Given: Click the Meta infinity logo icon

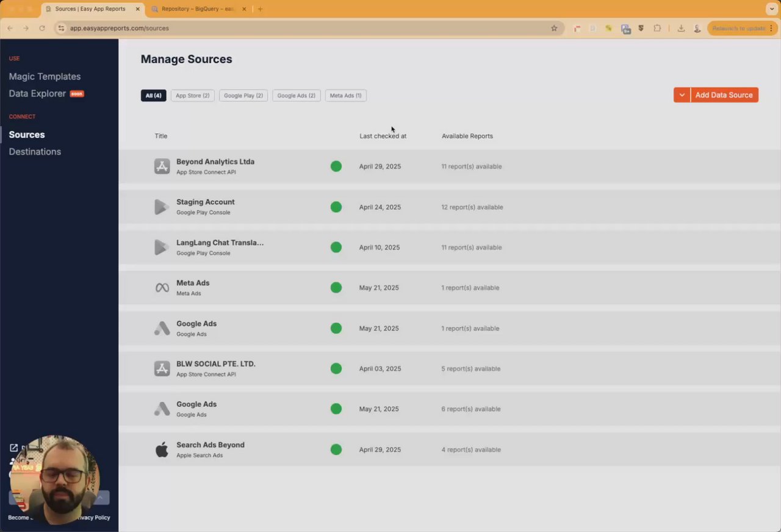Looking at the screenshot, I should click(162, 287).
